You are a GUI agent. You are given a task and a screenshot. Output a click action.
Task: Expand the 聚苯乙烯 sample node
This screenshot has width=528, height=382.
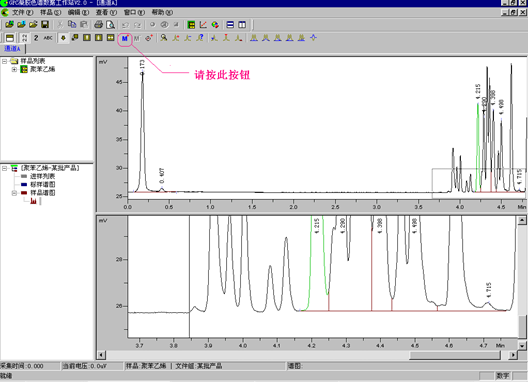14,69
